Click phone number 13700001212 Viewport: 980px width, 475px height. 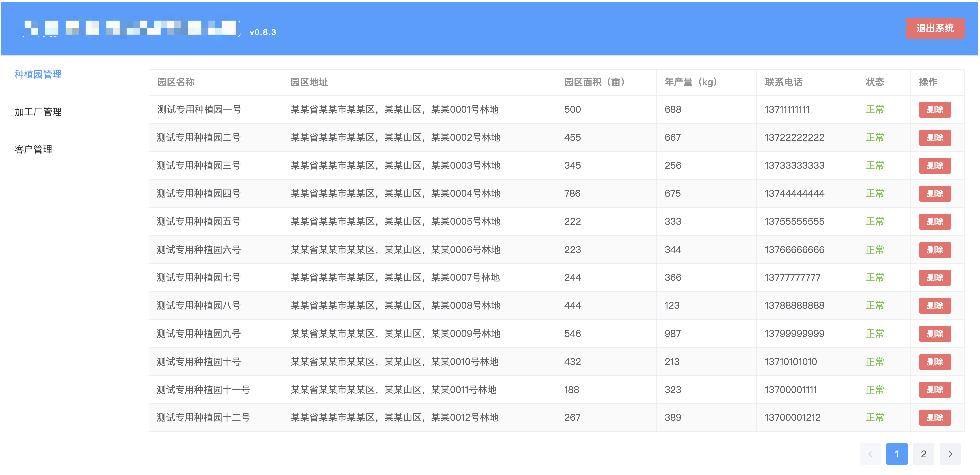click(x=793, y=417)
